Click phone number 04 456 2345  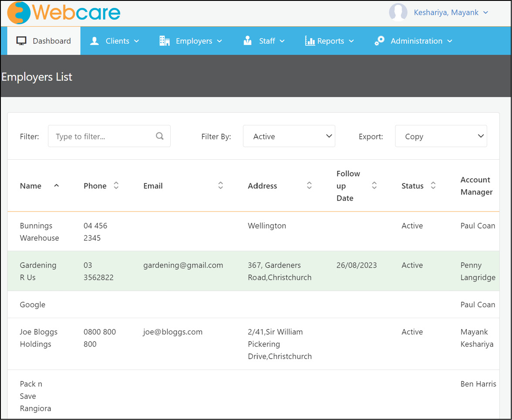pyautogui.click(x=95, y=232)
